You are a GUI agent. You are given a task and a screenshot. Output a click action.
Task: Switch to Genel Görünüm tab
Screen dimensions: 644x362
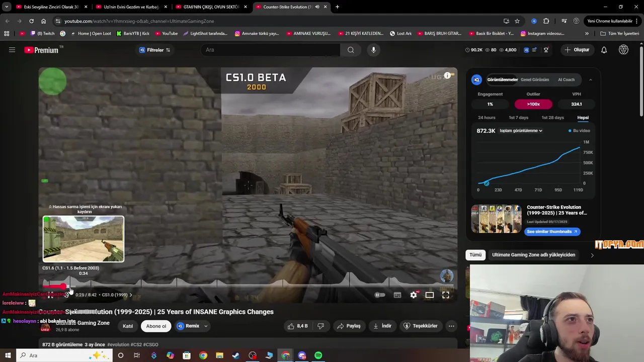(x=535, y=79)
